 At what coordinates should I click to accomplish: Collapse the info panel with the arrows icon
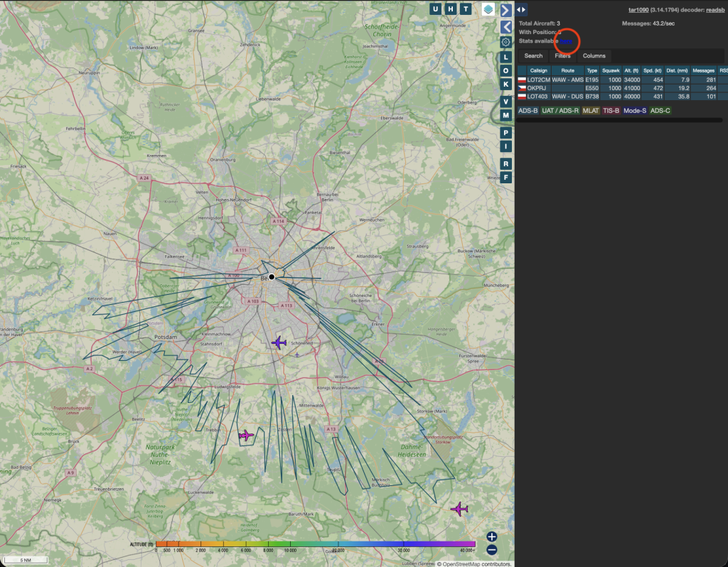(520, 9)
